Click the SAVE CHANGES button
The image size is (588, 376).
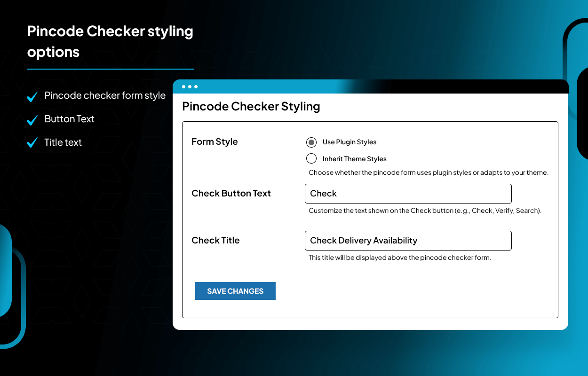pyautogui.click(x=235, y=291)
